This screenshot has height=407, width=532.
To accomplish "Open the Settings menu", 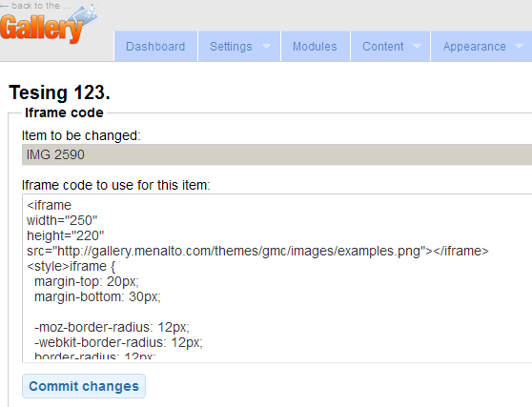I will [231, 46].
